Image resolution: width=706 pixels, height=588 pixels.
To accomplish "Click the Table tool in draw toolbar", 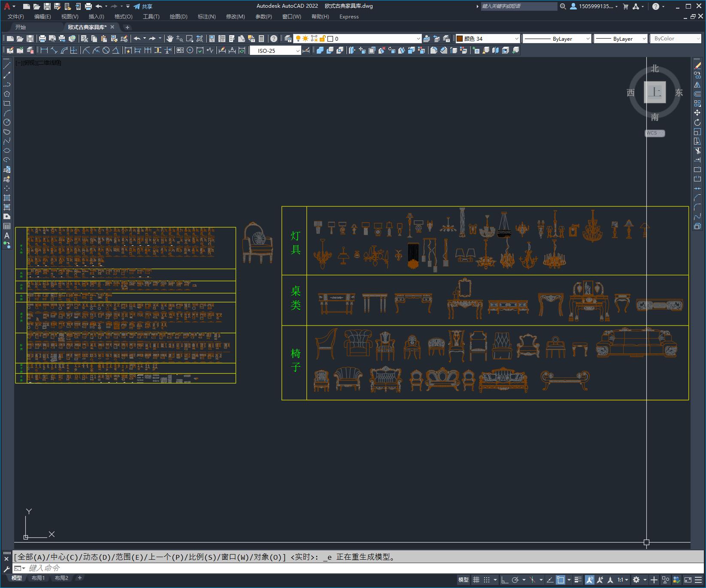I will (x=7, y=226).
